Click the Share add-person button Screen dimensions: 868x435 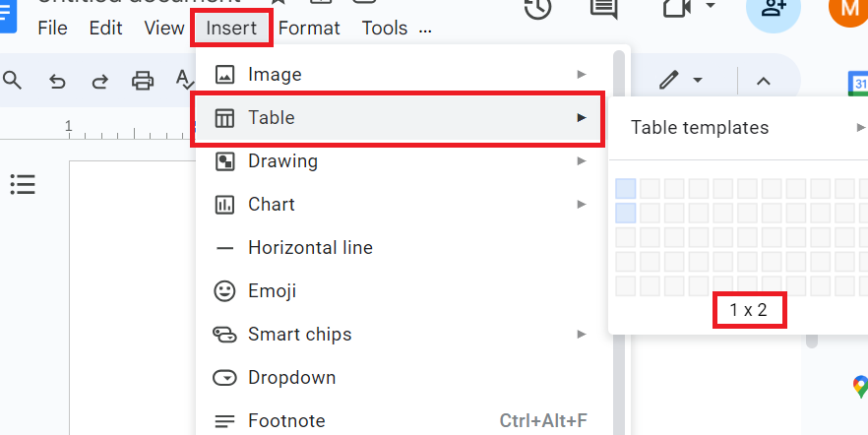tap(773, 10)
